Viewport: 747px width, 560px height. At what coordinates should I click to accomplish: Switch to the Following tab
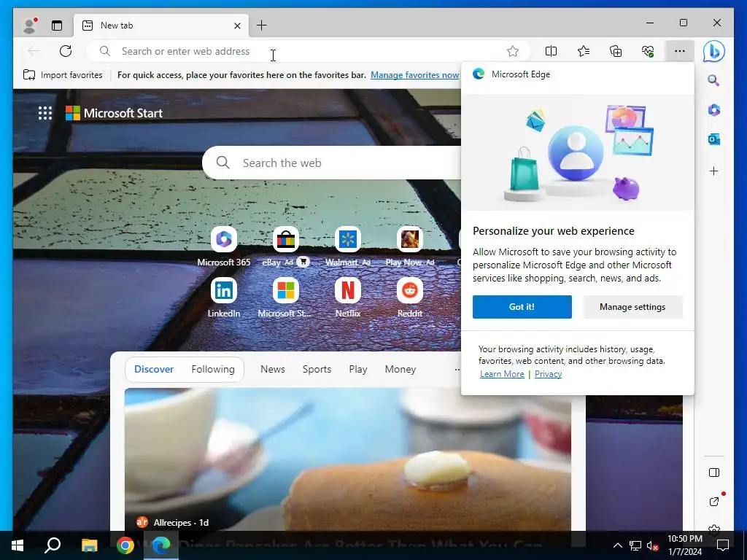point(213,369)
